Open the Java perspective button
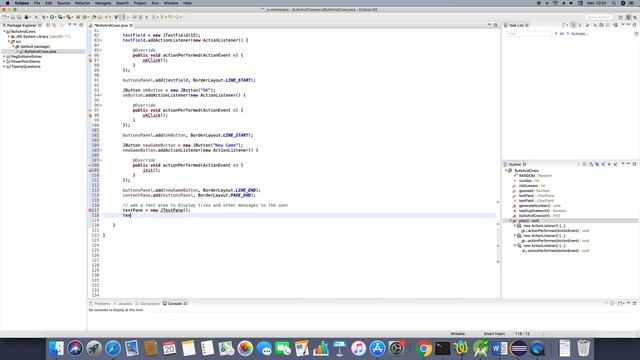Image resolution: width=640 pixels, height=360 pixels. (628, 17)
